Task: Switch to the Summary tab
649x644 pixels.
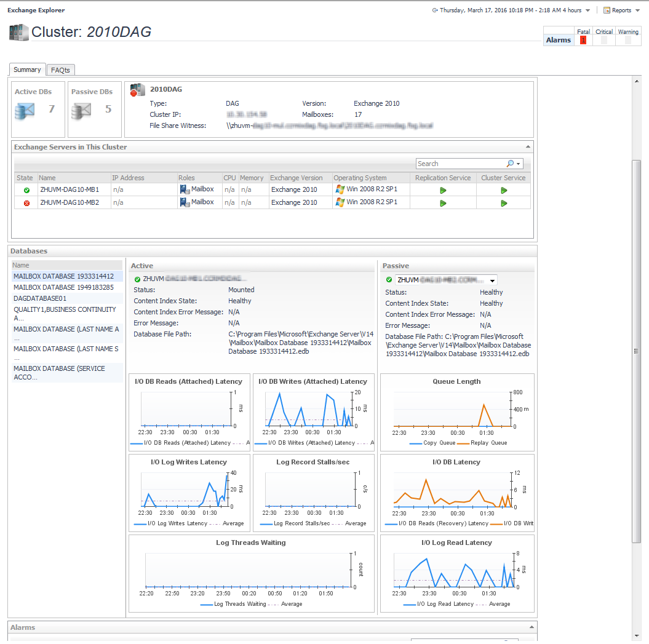Action: [x=27, y=70]
